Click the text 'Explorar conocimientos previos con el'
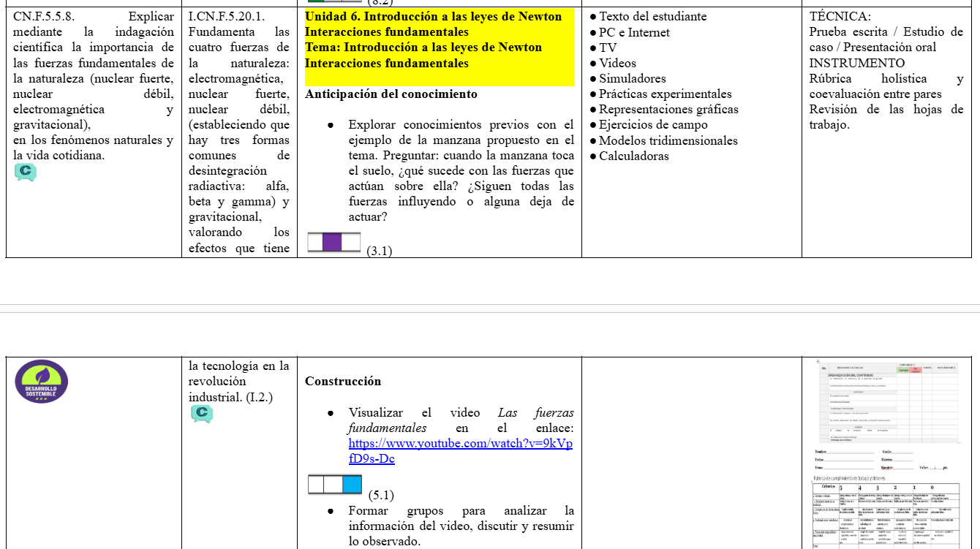980x549 pixels. (461, 125)
